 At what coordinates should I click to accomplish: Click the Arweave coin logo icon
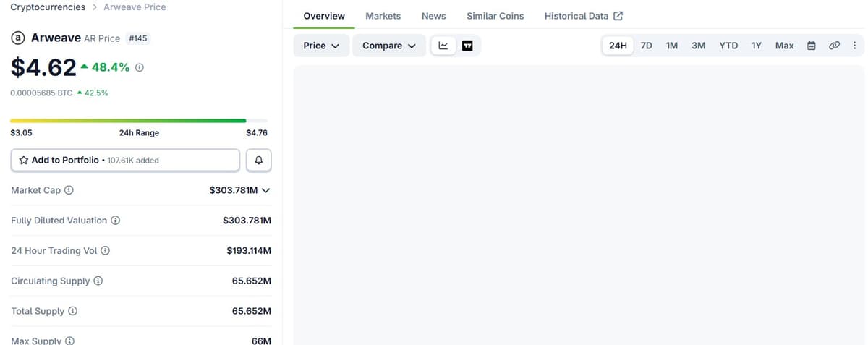pyautogui.click(x=18, y=38)
